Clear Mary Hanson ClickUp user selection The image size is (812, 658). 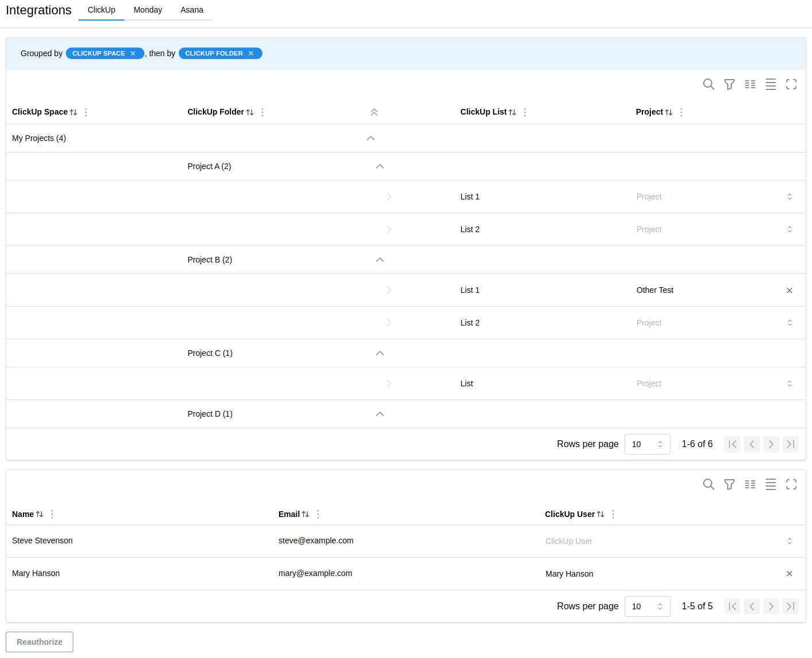point(790,574)
